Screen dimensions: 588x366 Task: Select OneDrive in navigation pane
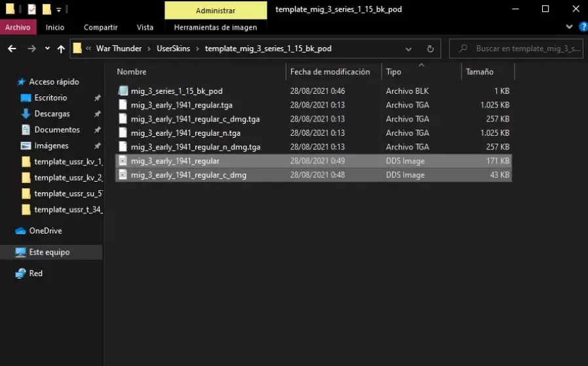pyautogui.click(x=45, y=231)
